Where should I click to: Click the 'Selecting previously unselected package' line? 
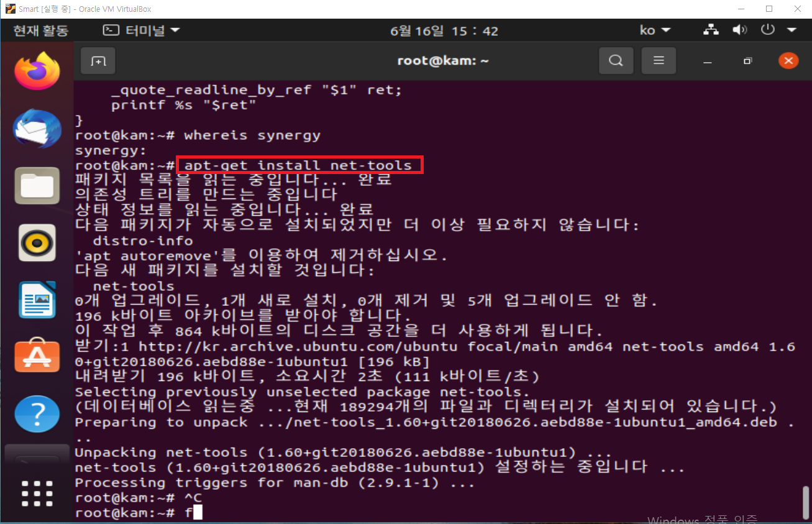click(x=303, y=392)
